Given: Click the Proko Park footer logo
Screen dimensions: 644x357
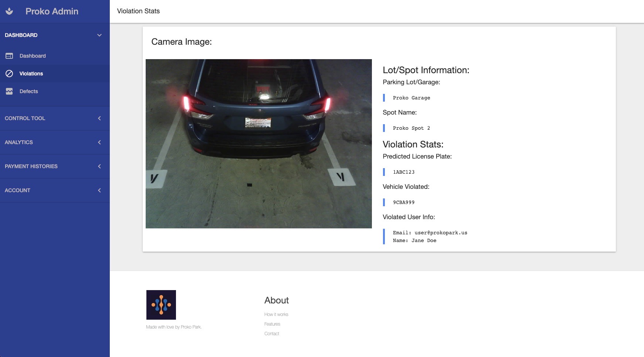Looking at the screenshot, I should 161,305.
